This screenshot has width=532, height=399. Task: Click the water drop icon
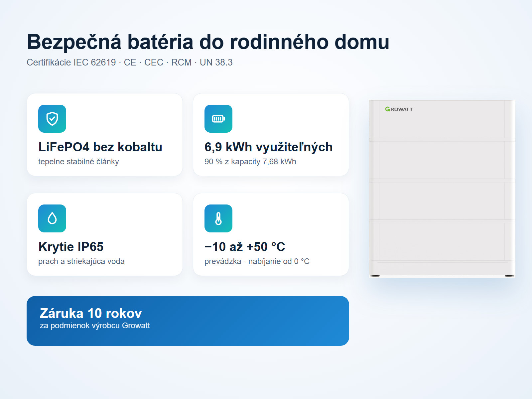point(52,218)
